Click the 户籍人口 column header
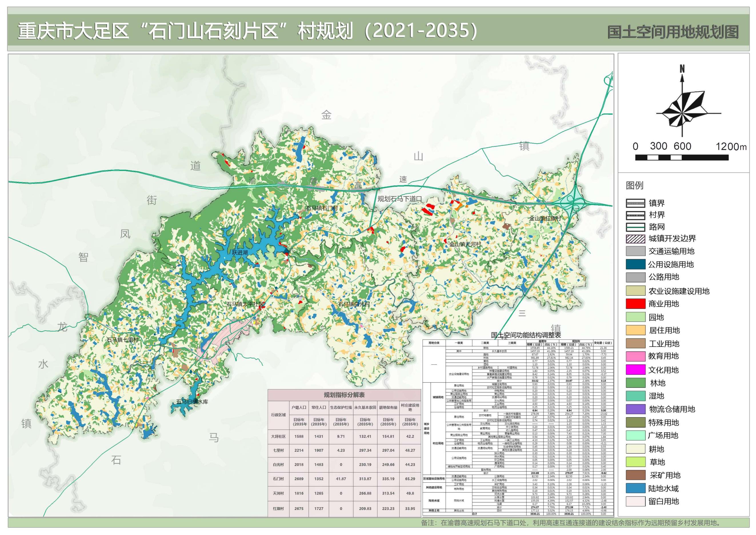The width and height of the screenshot is (756, 535). [299, 407]
